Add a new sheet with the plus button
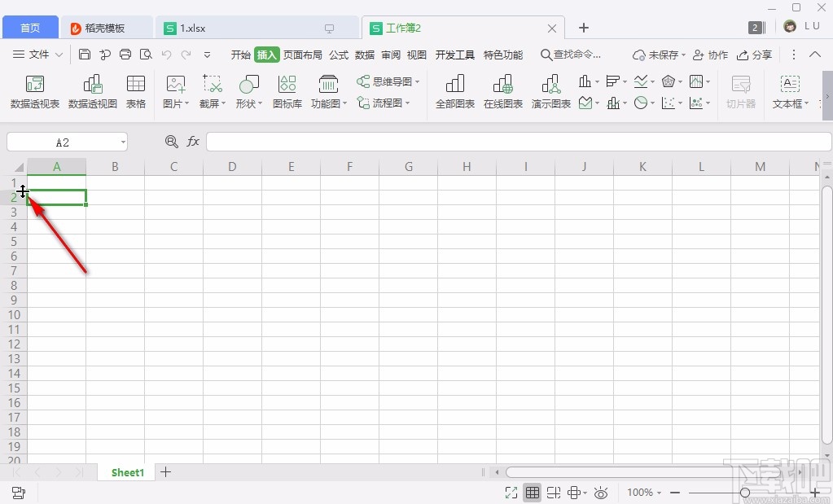 [x=166, y=472]
